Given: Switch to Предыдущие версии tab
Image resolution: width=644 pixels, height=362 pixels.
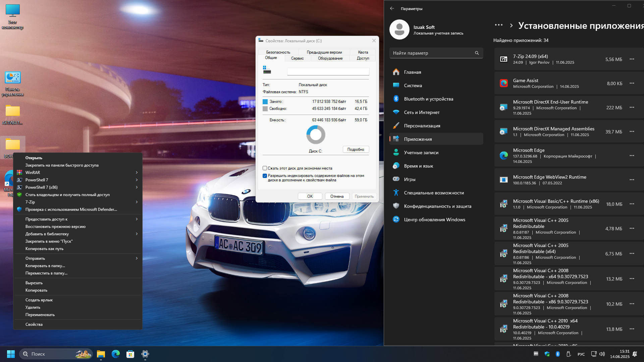Looking at the screenshot, I should (324, 52).
